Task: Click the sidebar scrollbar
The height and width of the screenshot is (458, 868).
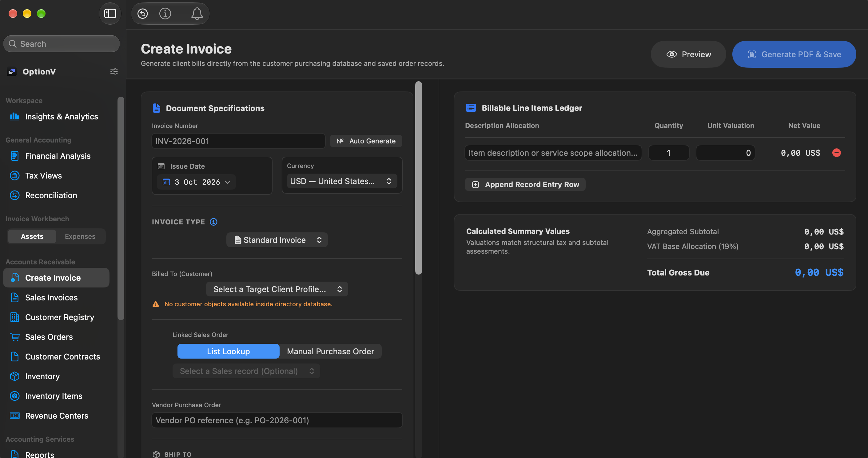Action: tap(121, 208)
